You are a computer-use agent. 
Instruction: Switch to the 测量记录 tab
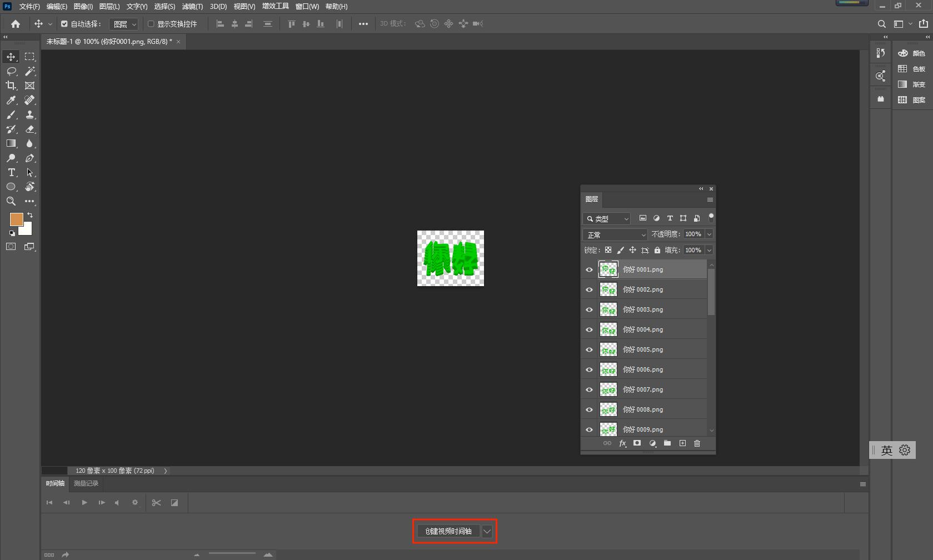click(x=86, y=483)
